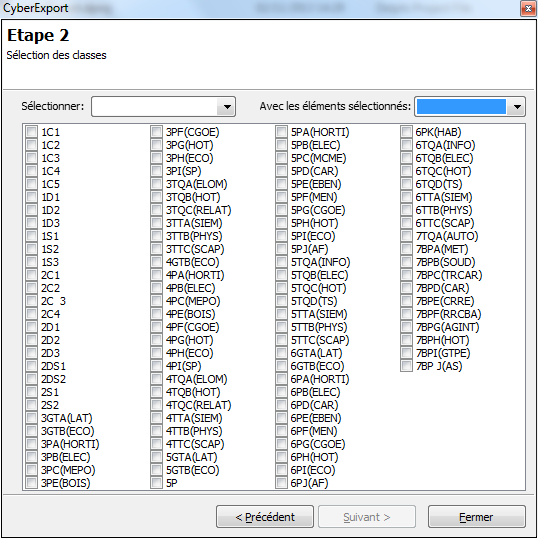This screenshot has height=539, width=538.
Task: Go back with the Précédent button
Action: tap(265, 516)
